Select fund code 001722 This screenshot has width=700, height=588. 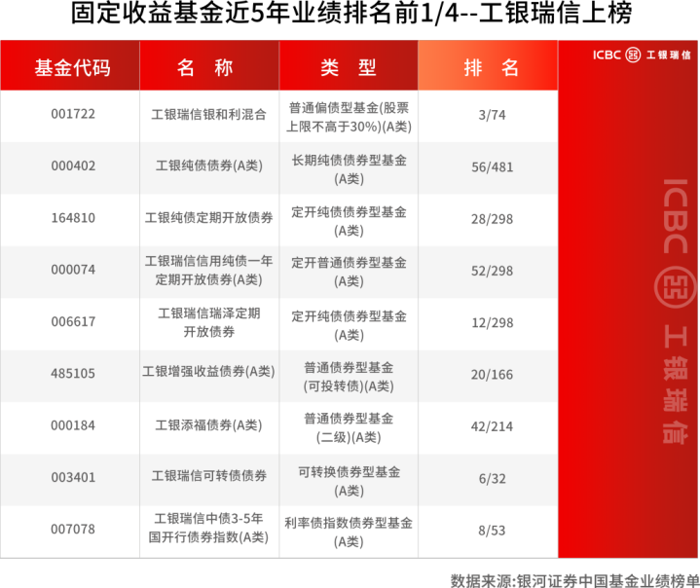pos(73,114)
